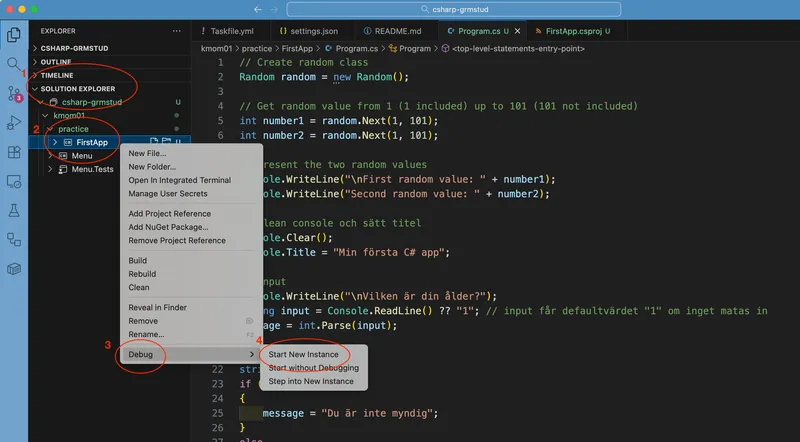Click the Explorer more actions ellipsis

tap(177, 31)
